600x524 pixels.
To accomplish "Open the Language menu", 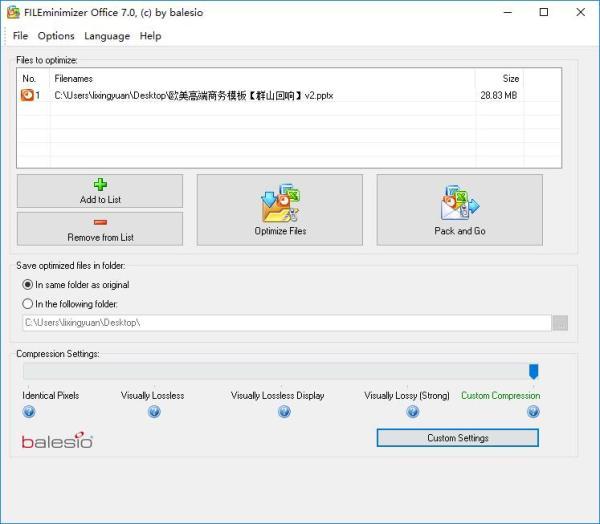I will click(x=107, y=36).
